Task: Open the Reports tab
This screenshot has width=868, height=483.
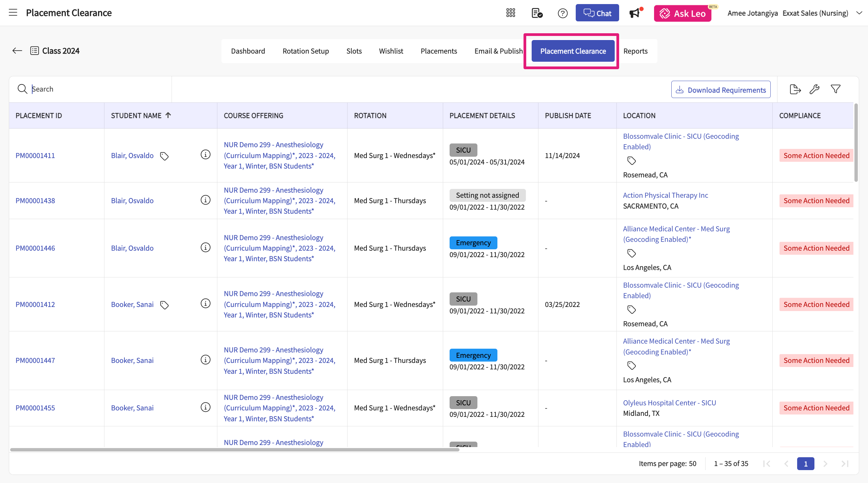Action: point(635,51)
